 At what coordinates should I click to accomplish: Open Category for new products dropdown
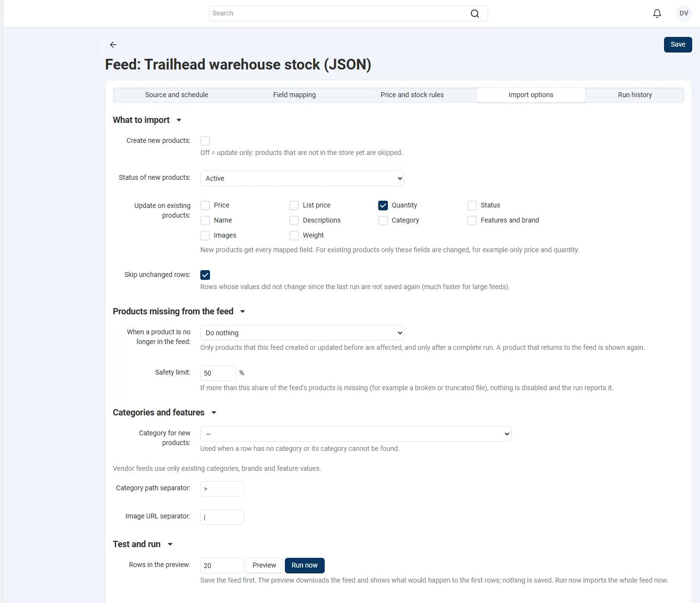[x=356, y=434]
